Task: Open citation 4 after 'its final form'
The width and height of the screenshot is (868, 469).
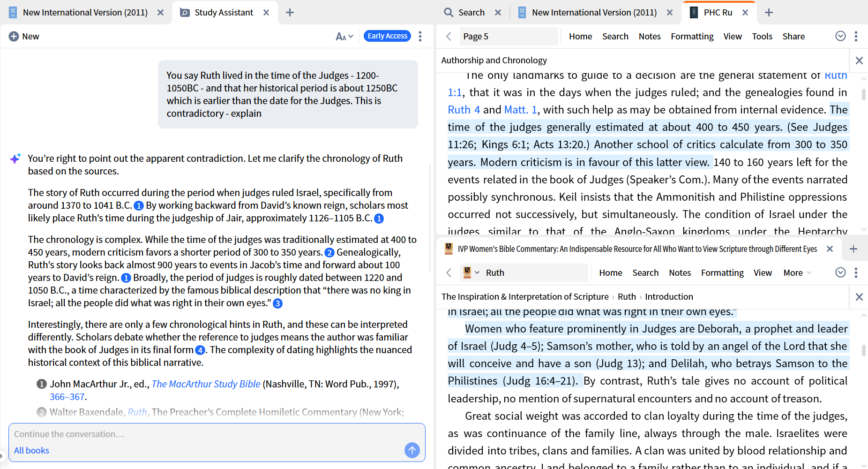Action: coord(200,350)
